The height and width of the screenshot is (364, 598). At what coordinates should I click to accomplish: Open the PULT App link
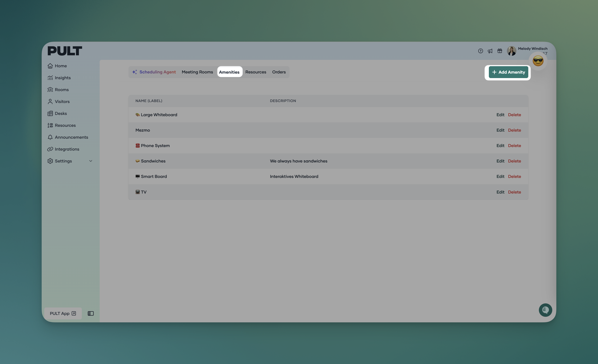(63, 313)
